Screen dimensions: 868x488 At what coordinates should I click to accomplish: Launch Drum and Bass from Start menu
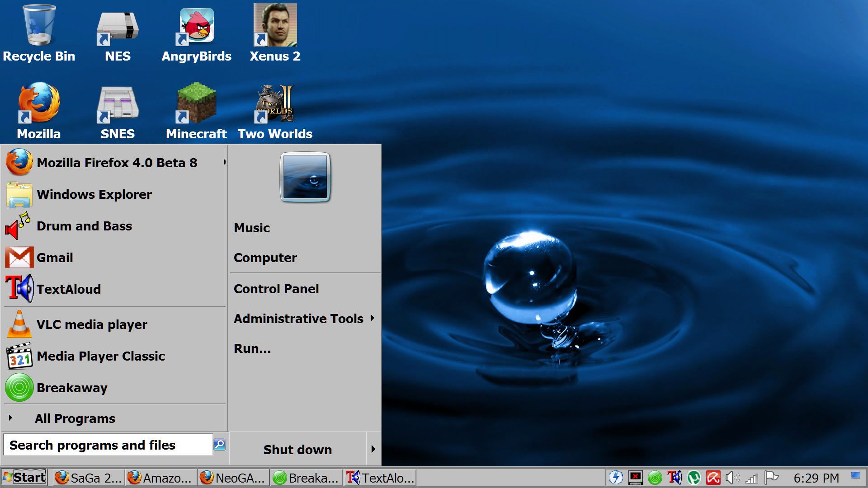[x=115, y=226]
